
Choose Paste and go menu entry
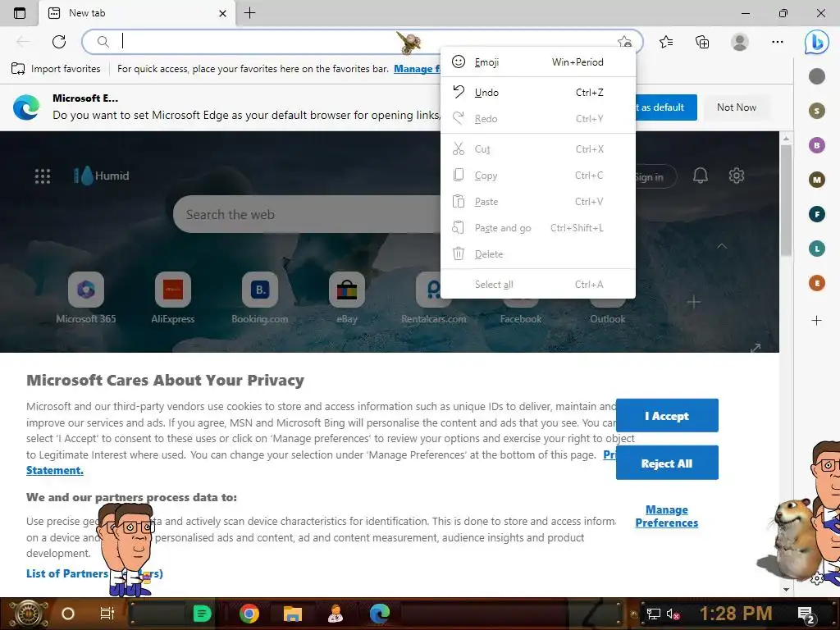[x=538, y=228]
